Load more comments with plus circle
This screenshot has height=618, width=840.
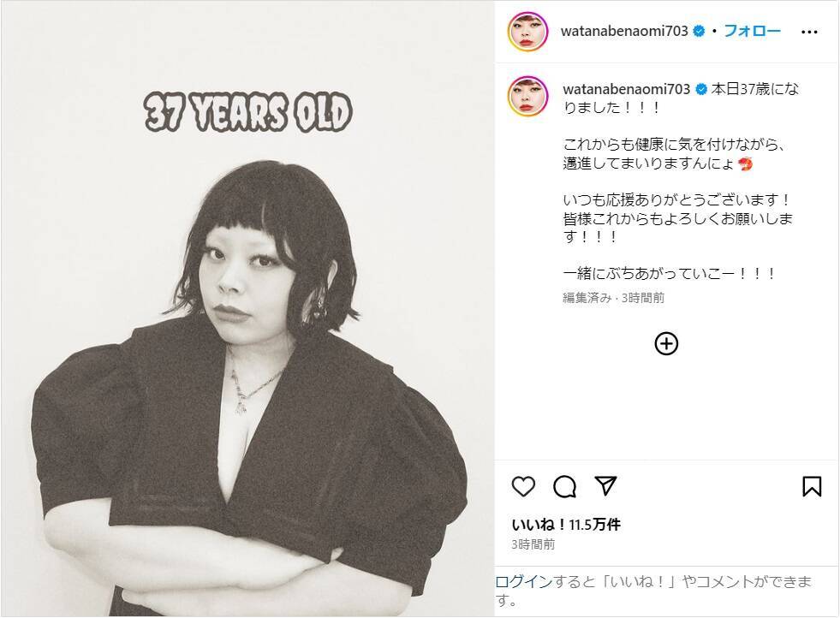pyautogui.click(x=666, y=344)
